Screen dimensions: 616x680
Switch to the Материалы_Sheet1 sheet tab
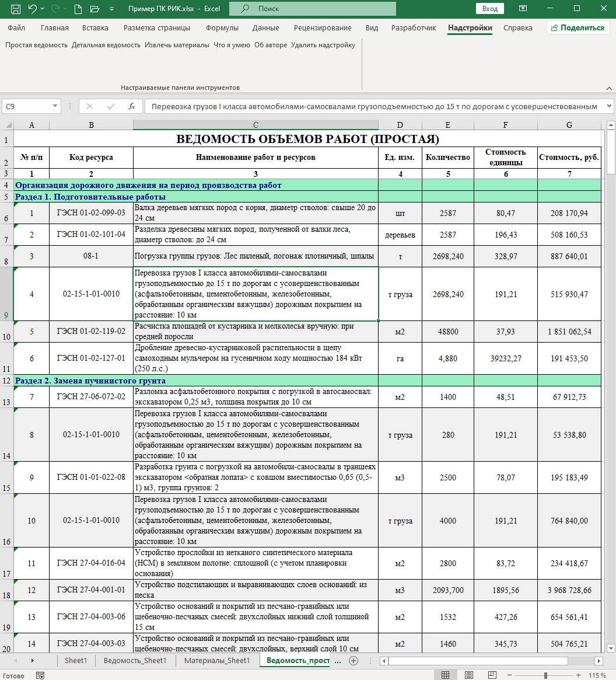(x=216, y=661)
